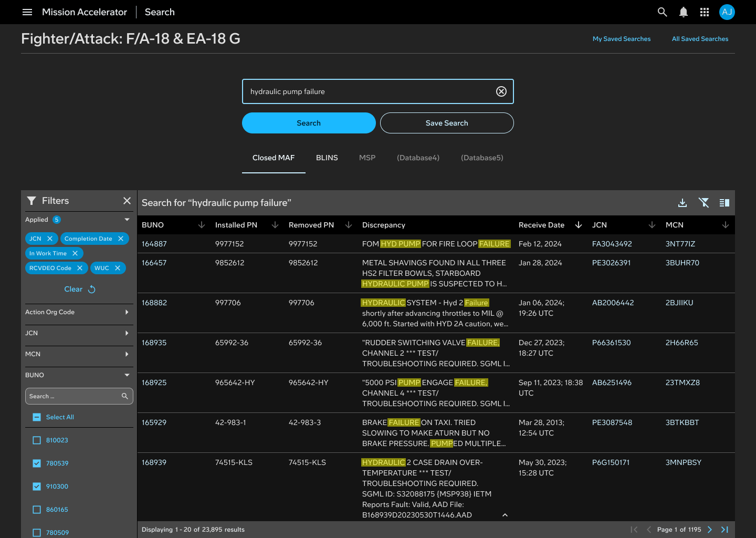Sort by the Installed PN column arrow
The height and width of the screenshot is (538, 756).
[x=275, y=225]
